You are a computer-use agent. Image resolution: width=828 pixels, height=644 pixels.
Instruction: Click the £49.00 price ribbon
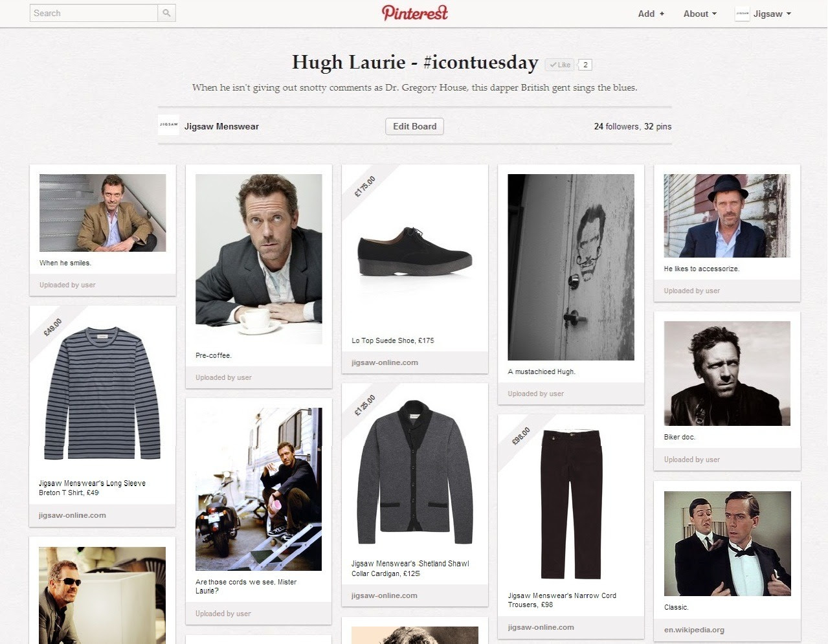53,328
